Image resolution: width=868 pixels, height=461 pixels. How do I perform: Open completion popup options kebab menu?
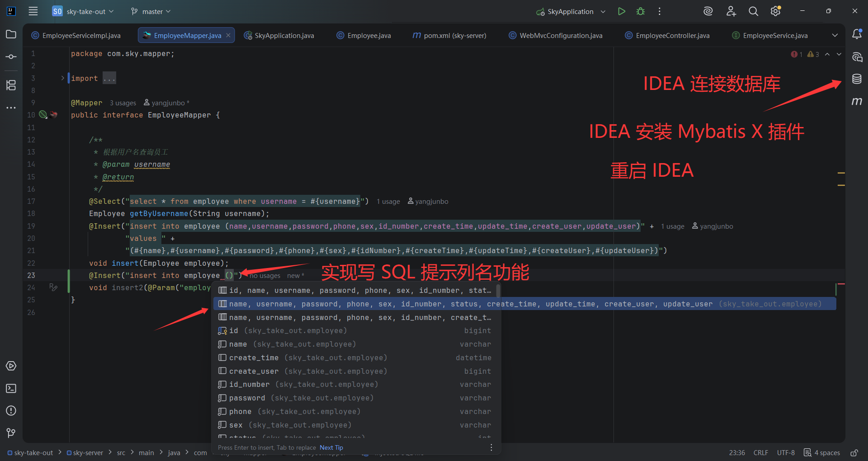tap(491, 447)
